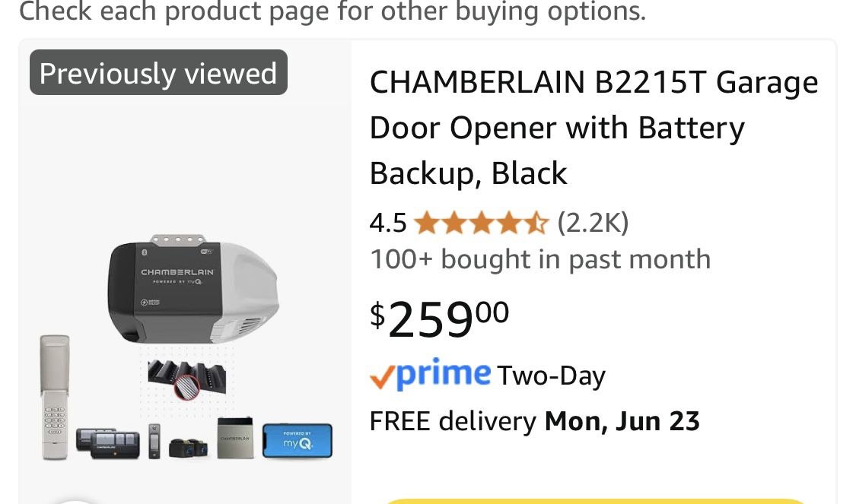Tap the 100+ bought in past month text
The height and width of the screenshot is (504, 856).
(539, 259)
